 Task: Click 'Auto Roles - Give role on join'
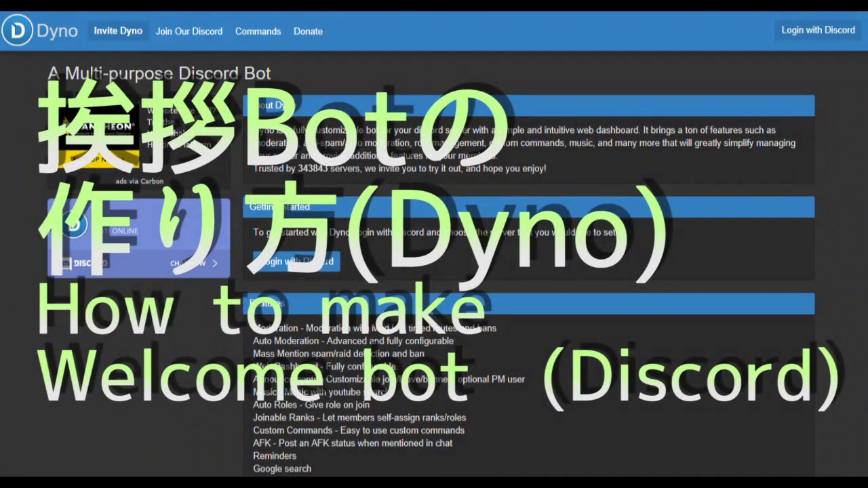tap(311, 405)
